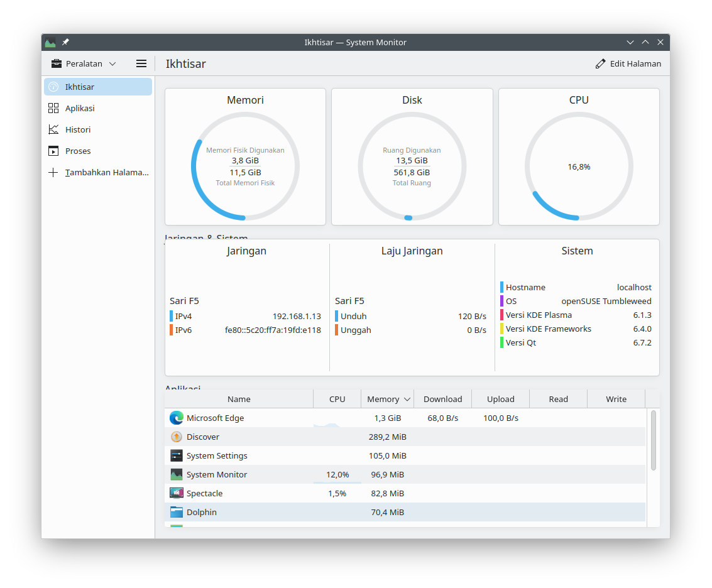Click the Edit Halaman pencil icon
The height and width of the screenshot is (588, 712).
coord(601,63)
